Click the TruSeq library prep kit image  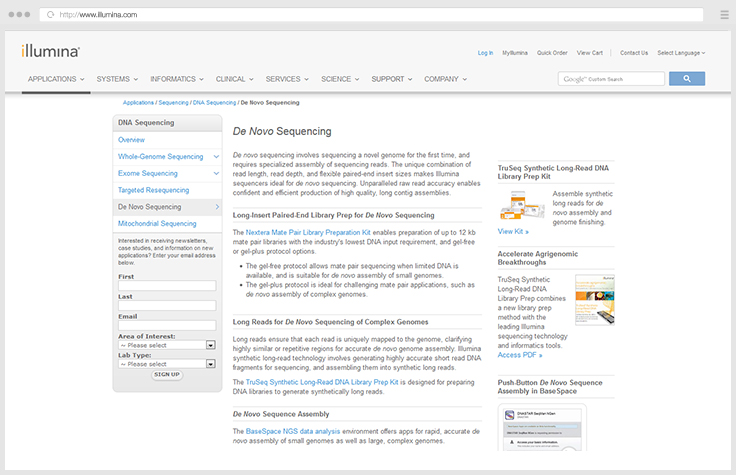pos(524,205)
